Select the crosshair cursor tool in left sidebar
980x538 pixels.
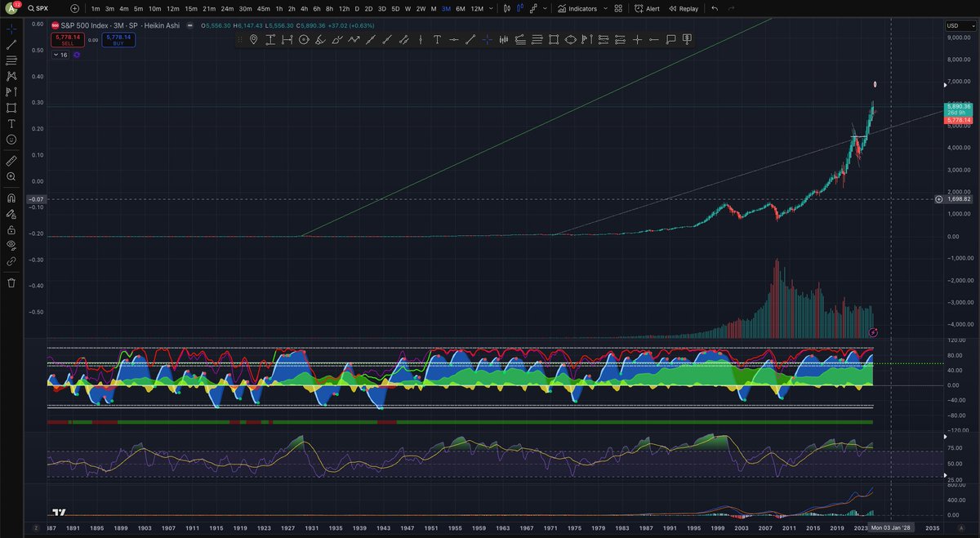click(11, 28)
